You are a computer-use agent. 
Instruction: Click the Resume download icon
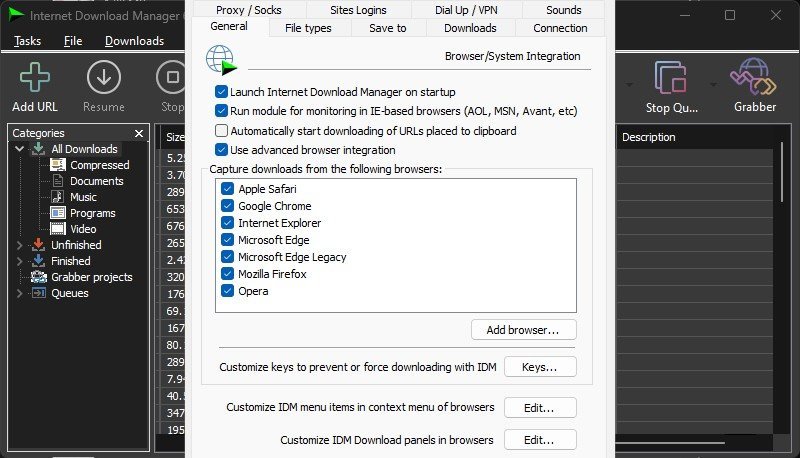104,78
